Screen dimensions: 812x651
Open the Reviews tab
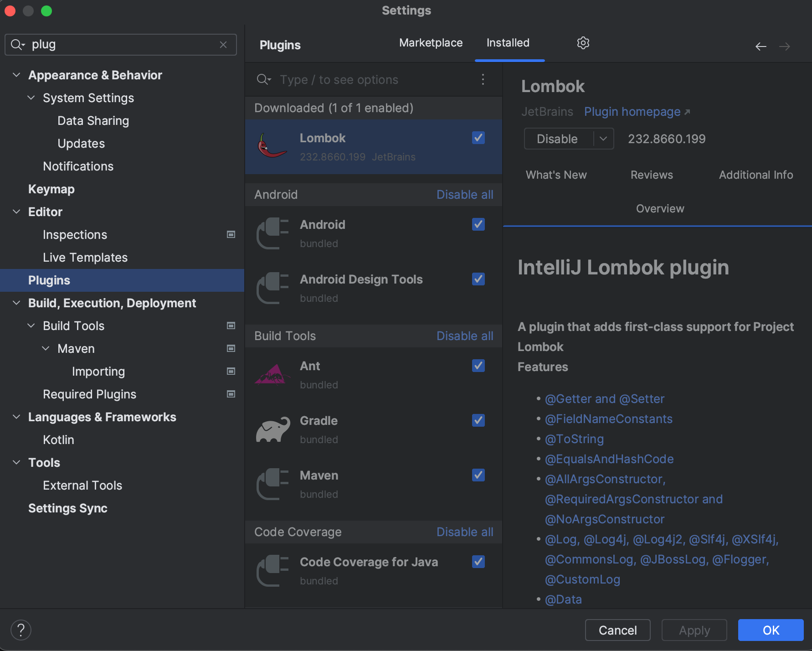tap(652, 175)
